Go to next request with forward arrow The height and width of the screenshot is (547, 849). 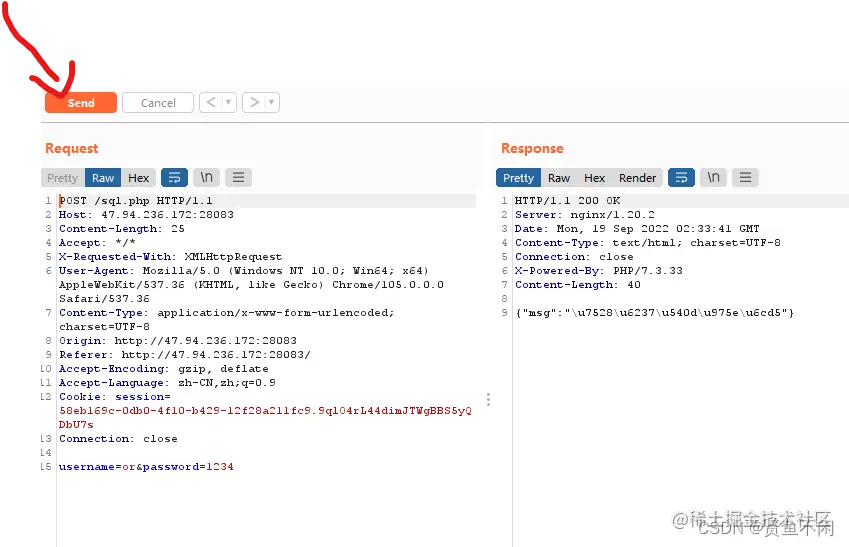tap(254, 102)
